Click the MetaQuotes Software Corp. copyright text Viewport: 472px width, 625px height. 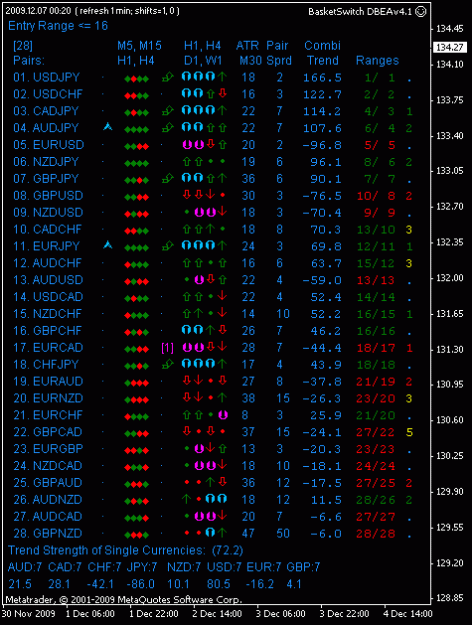tap(124, 599)
